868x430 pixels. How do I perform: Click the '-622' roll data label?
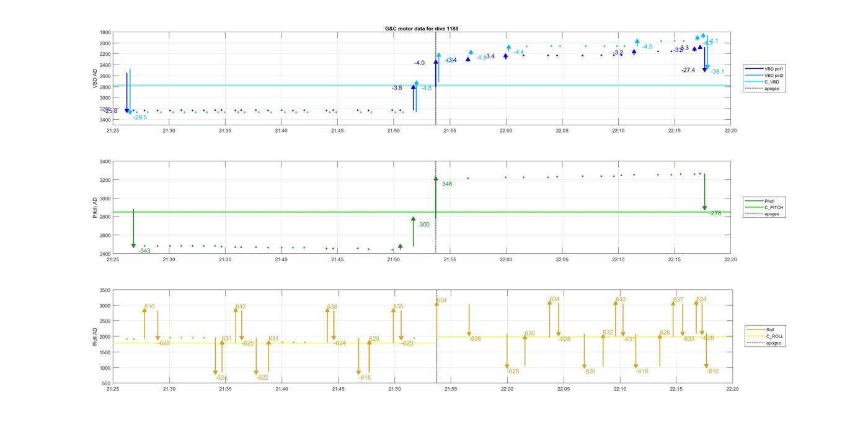263,377
